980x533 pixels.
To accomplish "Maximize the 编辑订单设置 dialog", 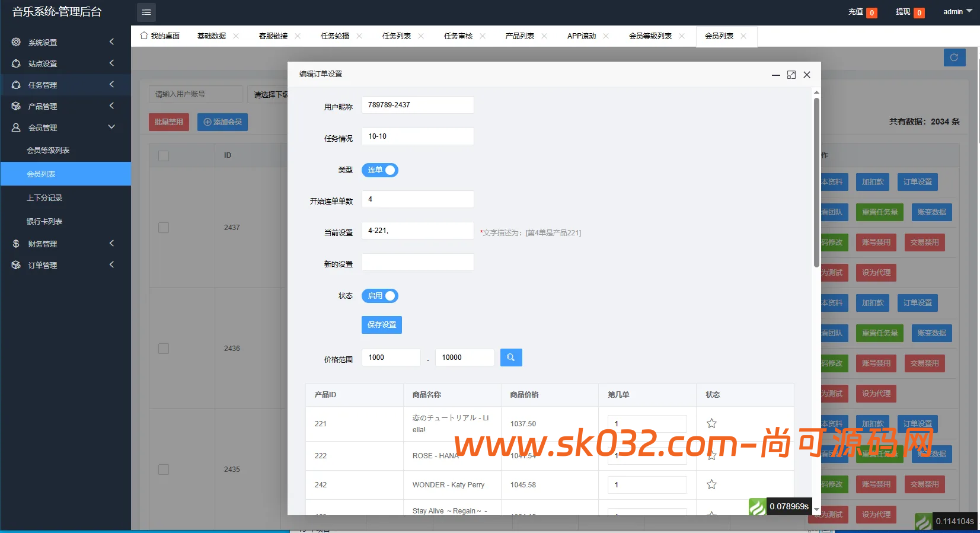I will (791, 75).
